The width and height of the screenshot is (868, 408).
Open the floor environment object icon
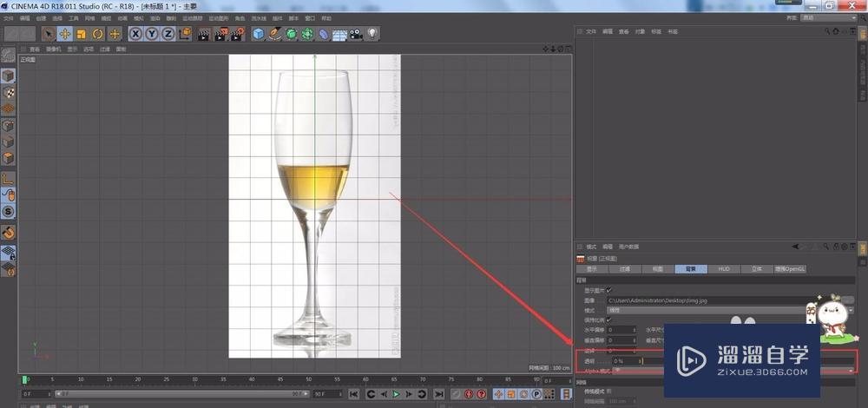(339, 34)
